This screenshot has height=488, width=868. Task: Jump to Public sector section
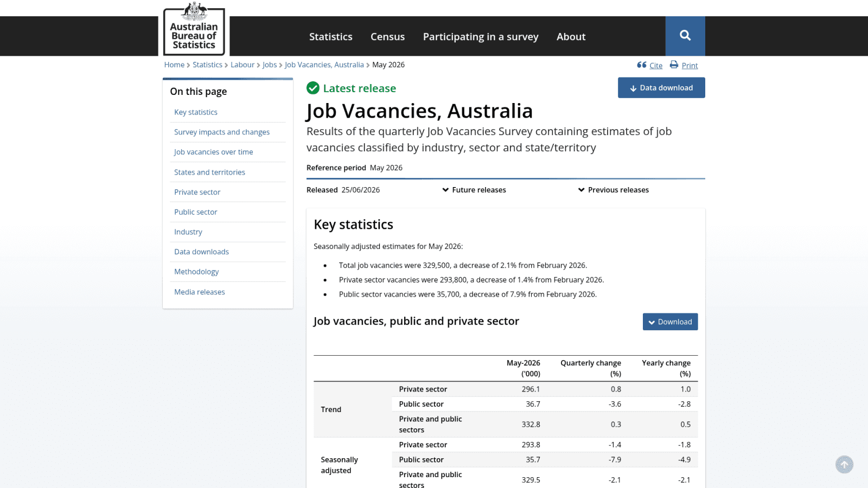click(196, 212)
